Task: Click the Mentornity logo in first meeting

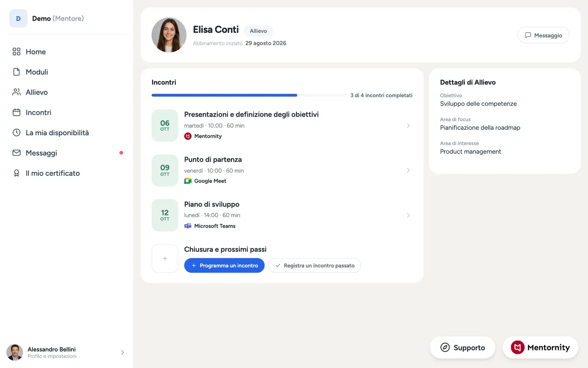Action: pos(188,136)
